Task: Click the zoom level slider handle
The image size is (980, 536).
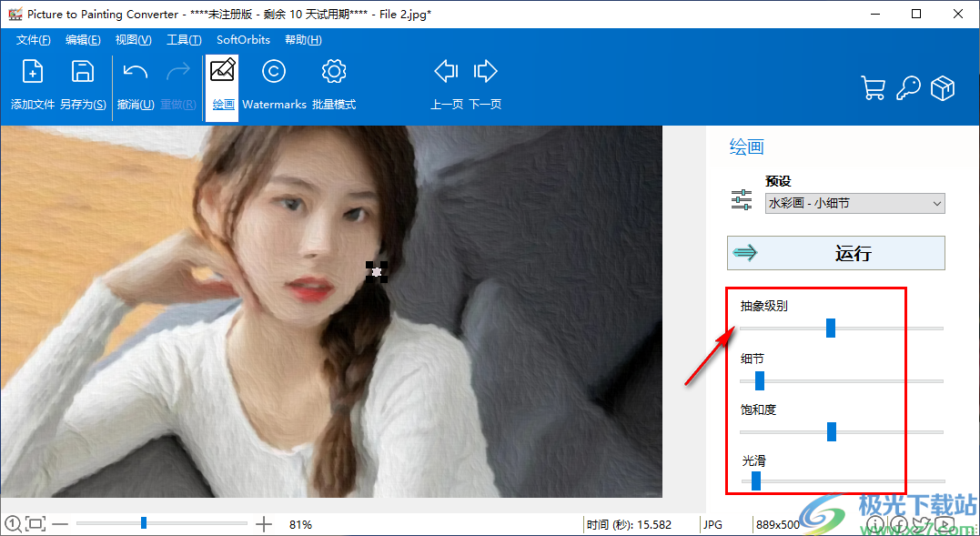Action: (x=144, y=523)
